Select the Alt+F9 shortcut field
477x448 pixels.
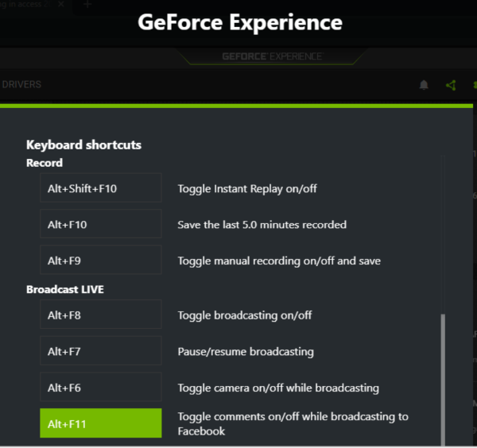click(x=101, y=260)
